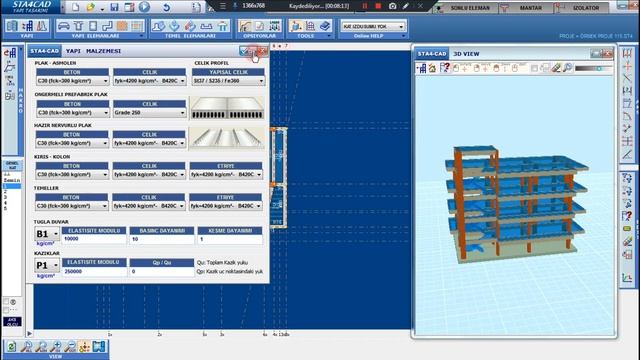Select the stair icon in Yapı Elemanları
This screenshot has height=360, width=640.
pyautogui.click(x=108, y=26)
